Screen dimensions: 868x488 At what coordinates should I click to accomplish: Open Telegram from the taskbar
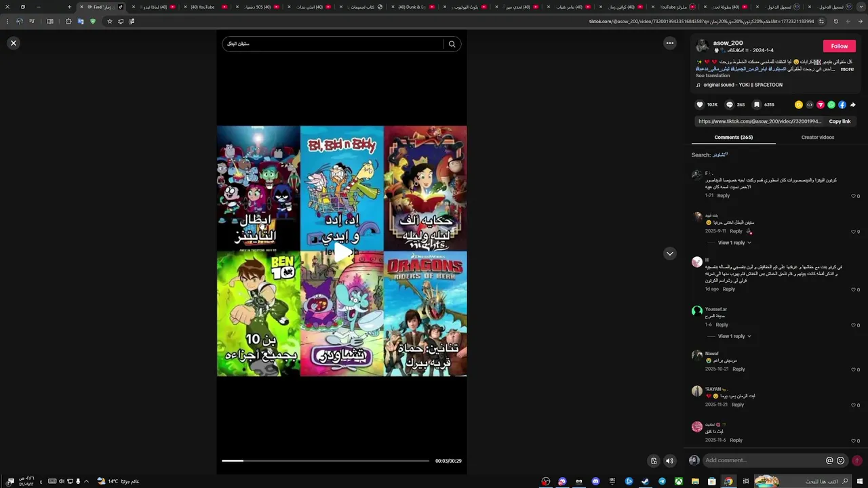(x=662, y=481)
